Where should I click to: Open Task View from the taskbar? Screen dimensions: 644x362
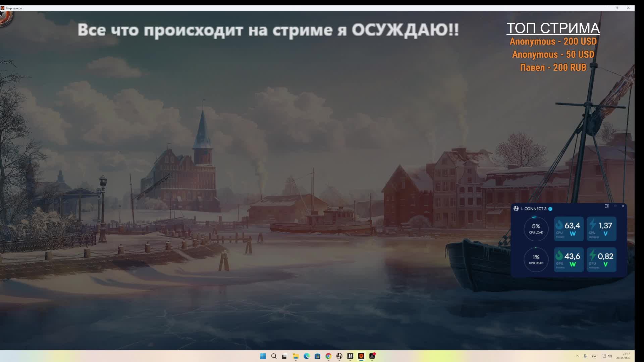(284, 356)
